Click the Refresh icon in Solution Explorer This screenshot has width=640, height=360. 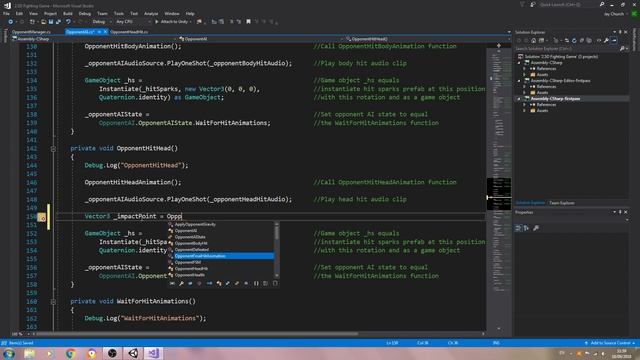[x=574, y=40]
